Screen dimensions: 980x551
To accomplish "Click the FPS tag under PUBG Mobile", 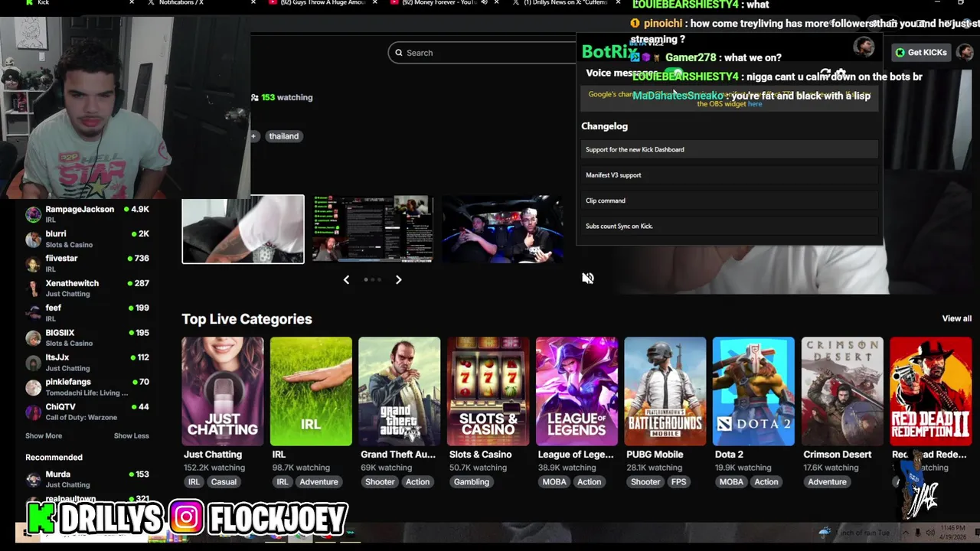I will 678,482.
